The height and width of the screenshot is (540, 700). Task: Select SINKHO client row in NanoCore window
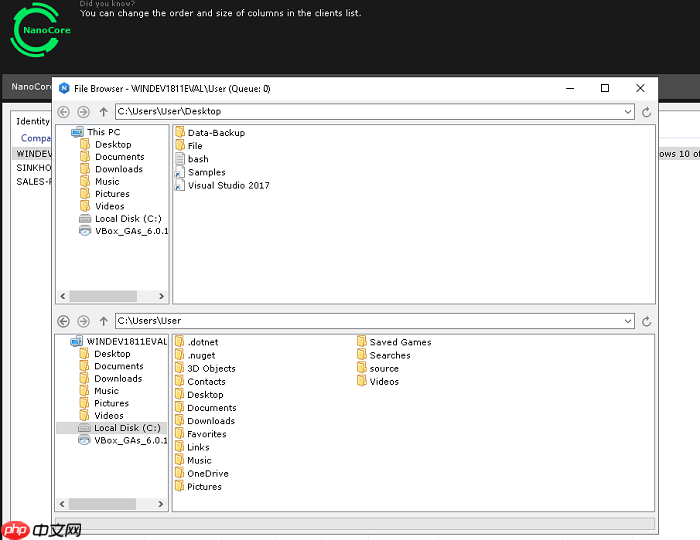[x=32, y=168]
